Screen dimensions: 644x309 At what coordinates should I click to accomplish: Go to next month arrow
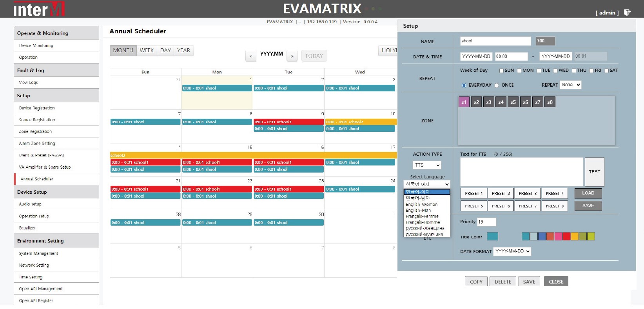click(x=292, y=56)
